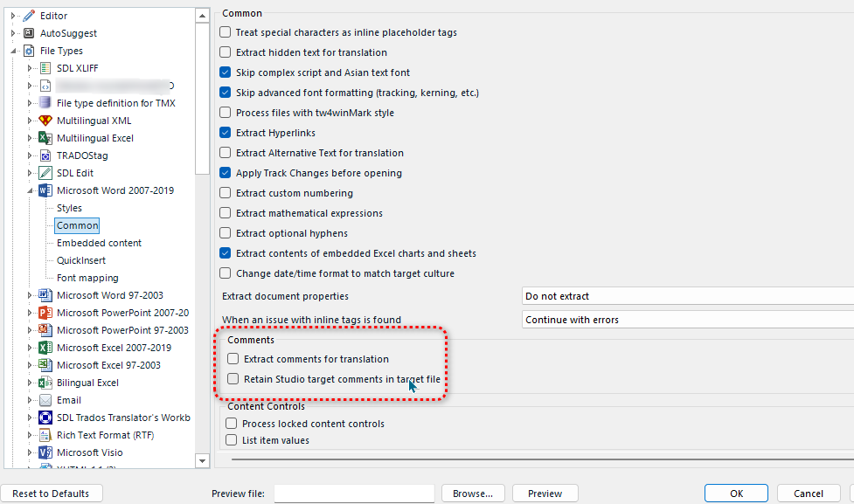The width and height of the screenshot is (854, 504).
Task: Check Retain Studio target comments in target file
Action: (x=233, y=379)
